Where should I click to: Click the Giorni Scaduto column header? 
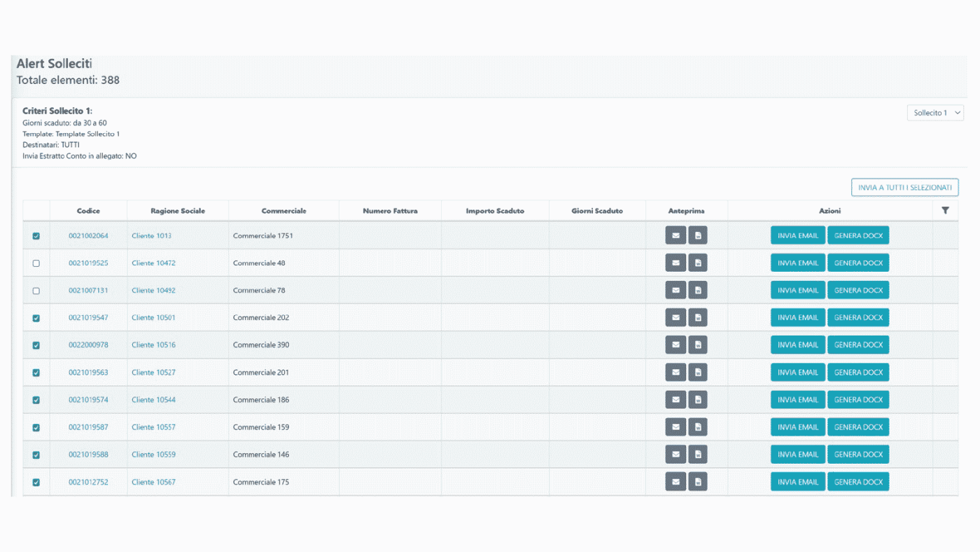point(597,211)
